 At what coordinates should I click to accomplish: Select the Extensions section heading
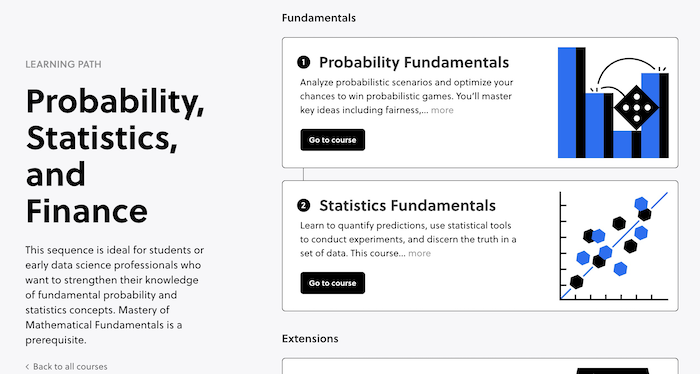(x=310, y=339)
